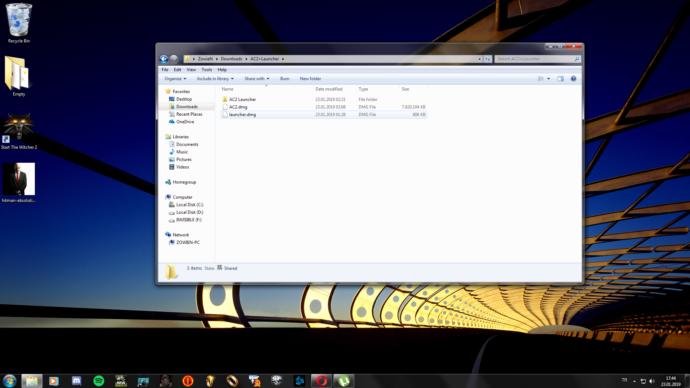Select the launcher.dmg file

point(242,114)
